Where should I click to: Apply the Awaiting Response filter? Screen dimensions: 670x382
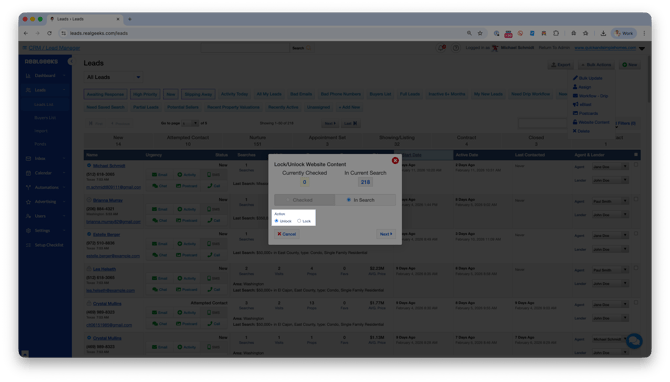(105, 94)
